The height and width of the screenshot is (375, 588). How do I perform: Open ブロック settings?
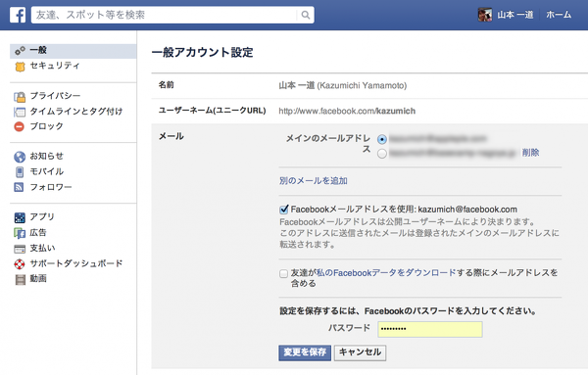[46, 126]
